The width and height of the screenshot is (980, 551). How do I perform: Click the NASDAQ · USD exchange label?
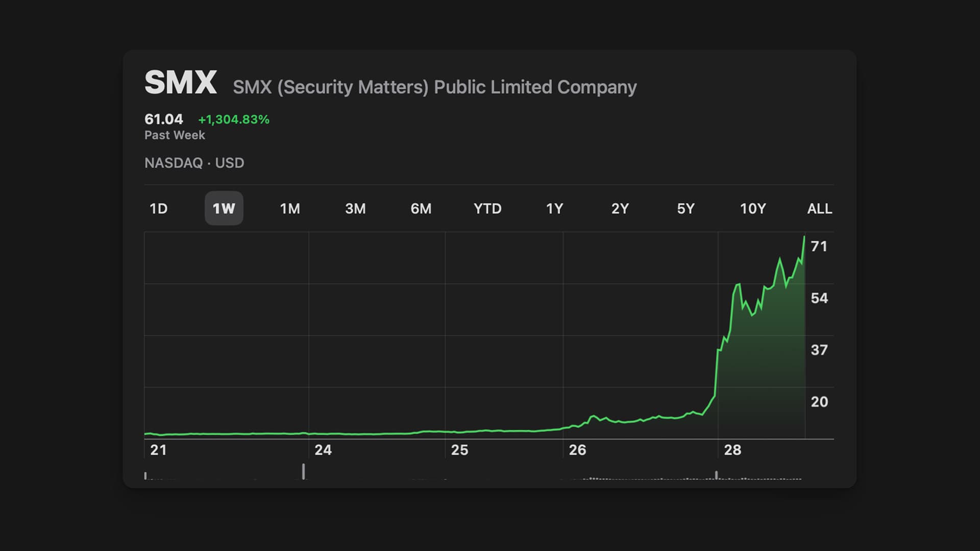194,163
